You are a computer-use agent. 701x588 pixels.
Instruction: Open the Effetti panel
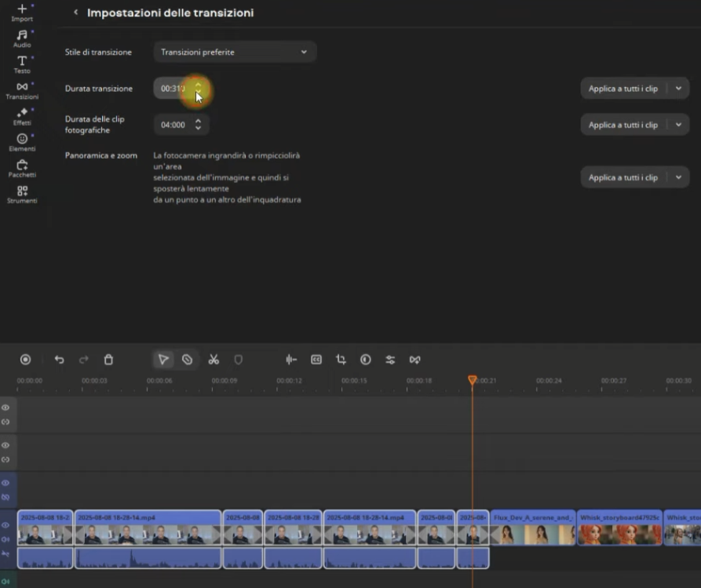pyautogui.click(x=22, y=116)
